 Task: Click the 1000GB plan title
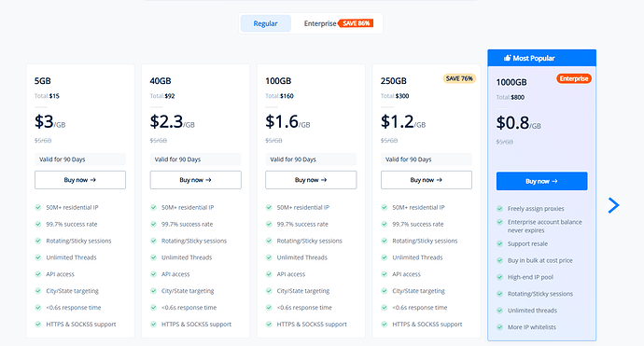511,82
